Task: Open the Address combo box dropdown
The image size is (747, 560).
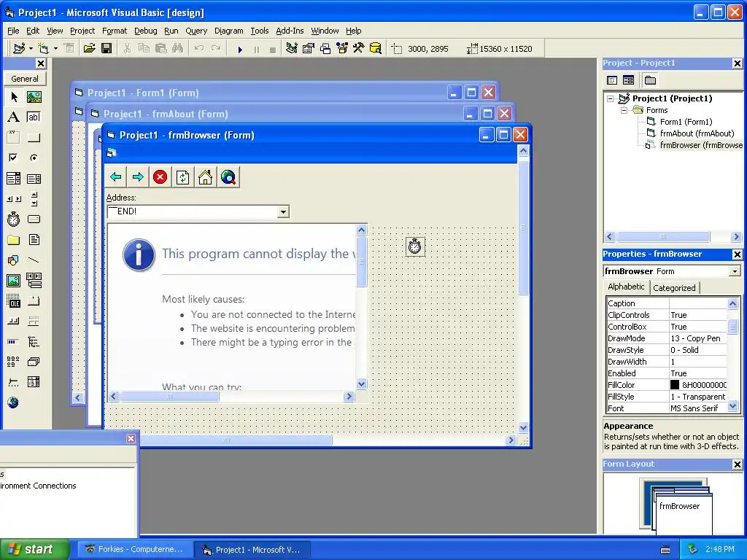Action: pos(283,212)
